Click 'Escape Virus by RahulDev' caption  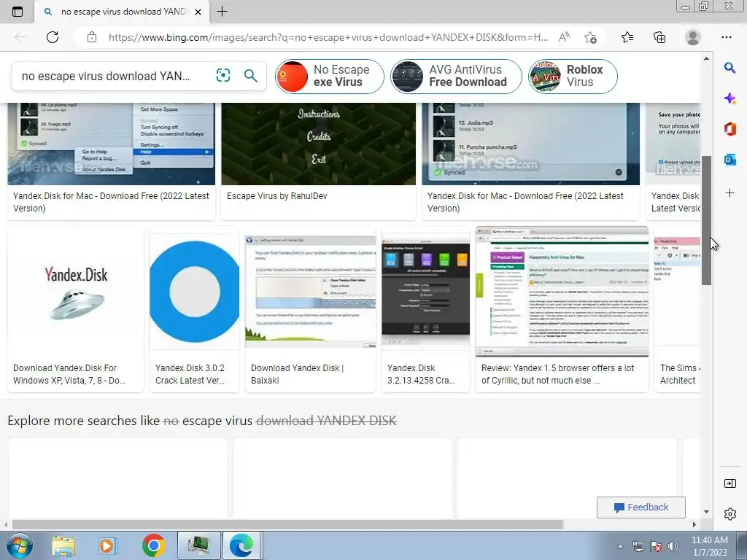pyautogui.click(x=276, y=195)
